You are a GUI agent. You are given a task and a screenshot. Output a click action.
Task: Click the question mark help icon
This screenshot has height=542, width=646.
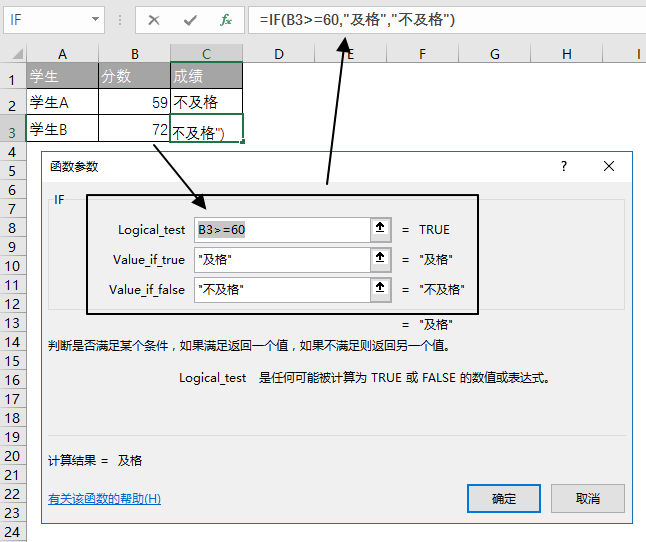click(x=564, y=167)
